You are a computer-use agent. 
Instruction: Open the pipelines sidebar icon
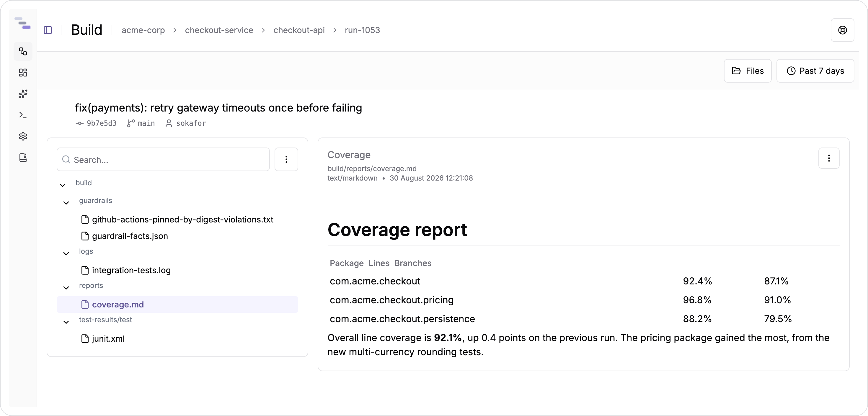pos(23,52)
